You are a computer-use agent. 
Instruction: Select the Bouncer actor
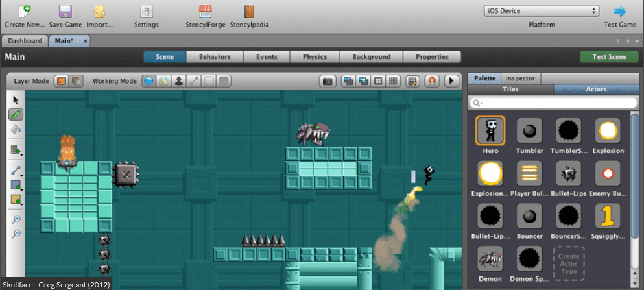[529, 217]
